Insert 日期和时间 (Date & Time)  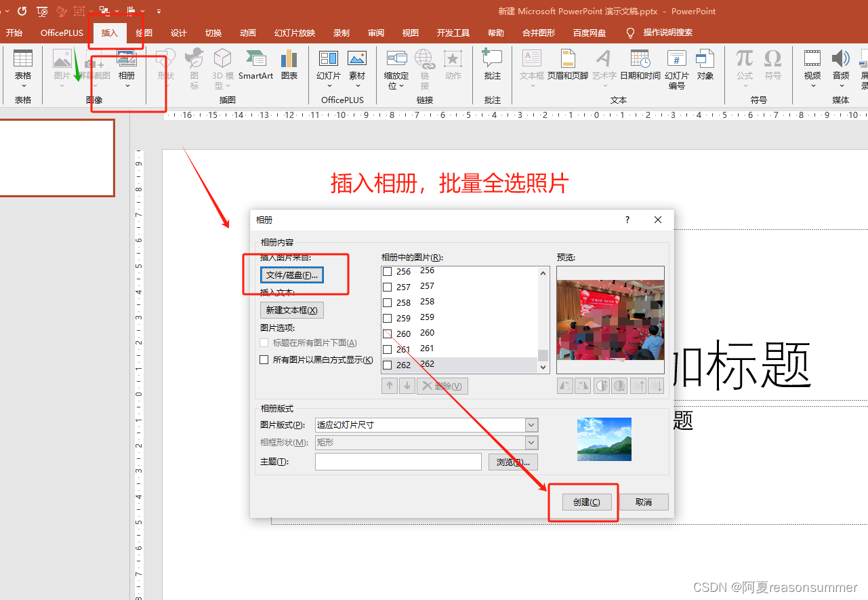pyautogui.click(x=640, y=65)
